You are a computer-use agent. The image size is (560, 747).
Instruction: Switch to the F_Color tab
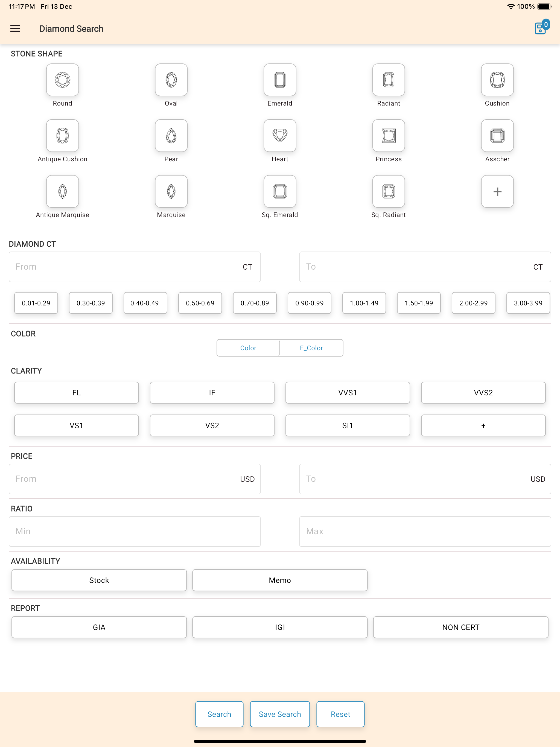click(311, 348)
